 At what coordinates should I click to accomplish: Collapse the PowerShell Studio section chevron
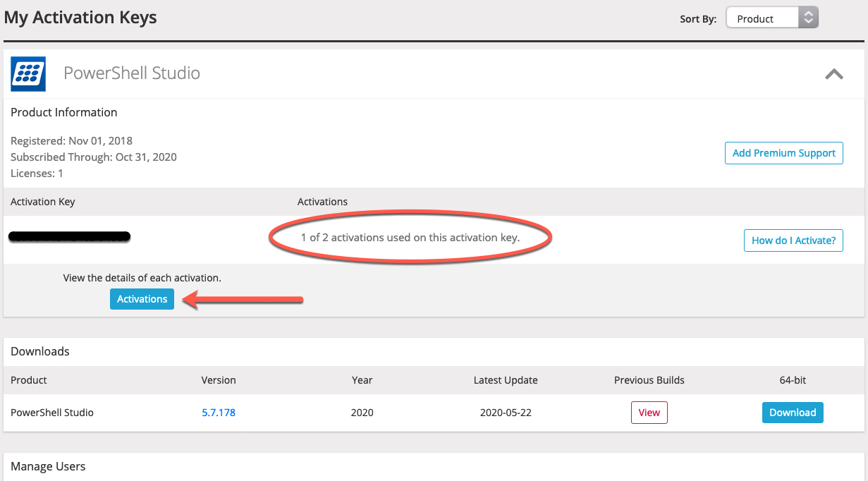click(834, 73)
